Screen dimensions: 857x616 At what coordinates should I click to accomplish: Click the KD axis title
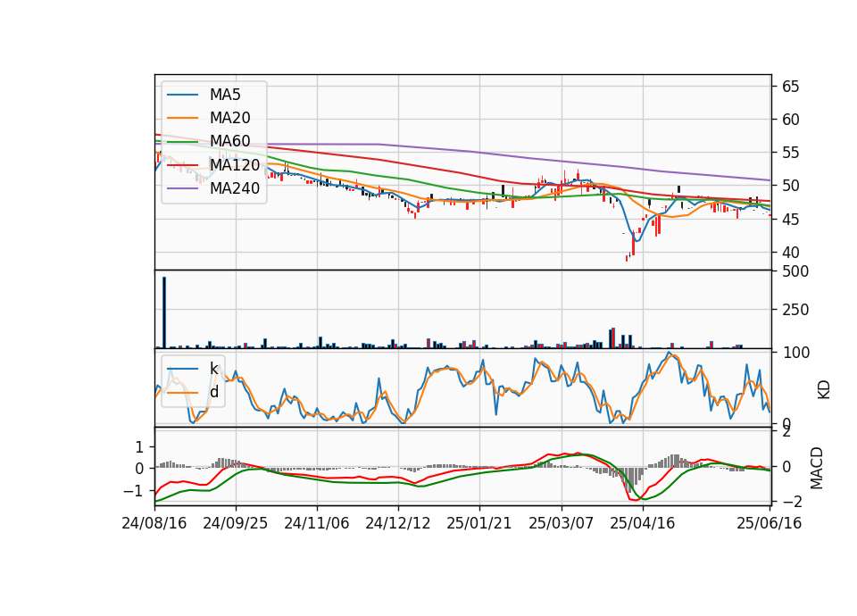pos(824,390)
